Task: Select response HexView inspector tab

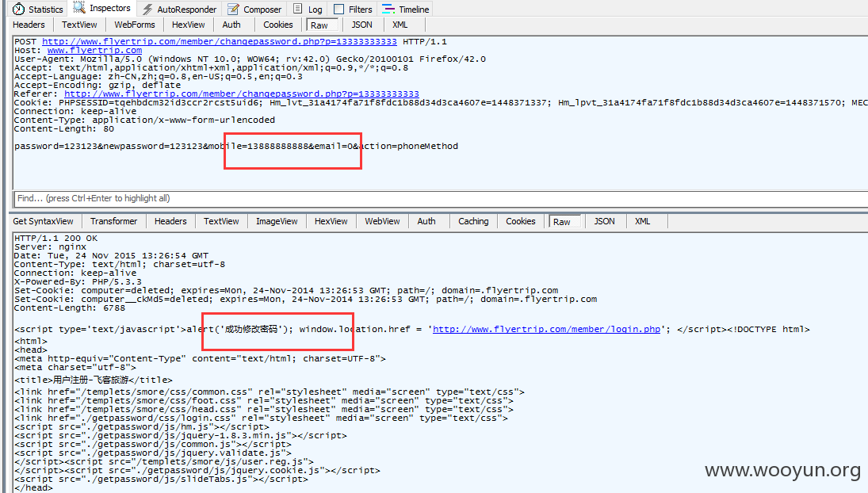Action: point(331,221)
